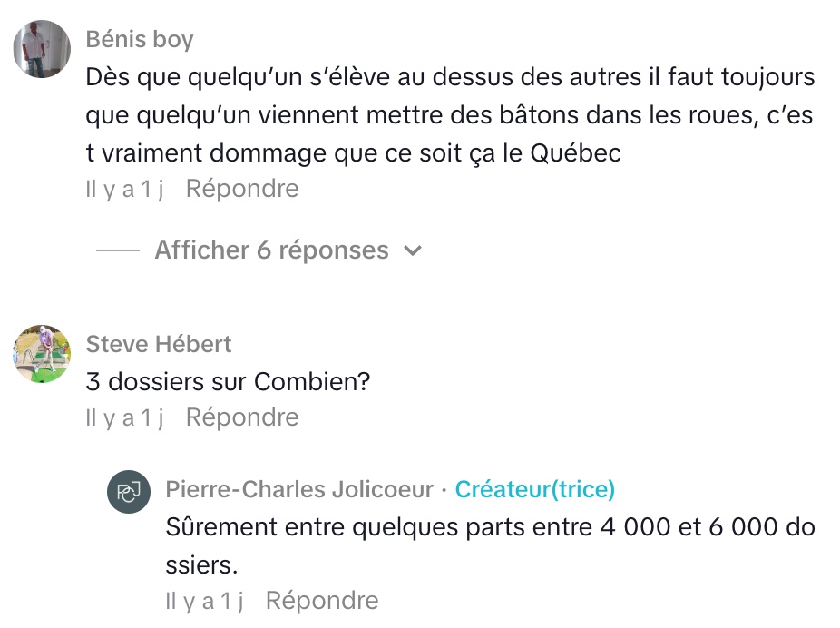The image size is (840, 628).
Task: Click Bénis boy's comment about Québec
Action: 450,115
